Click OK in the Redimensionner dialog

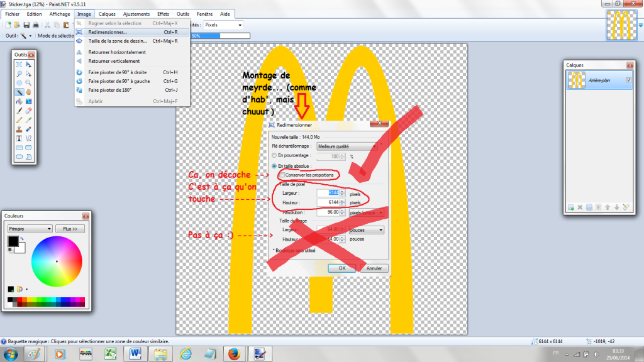342,268
